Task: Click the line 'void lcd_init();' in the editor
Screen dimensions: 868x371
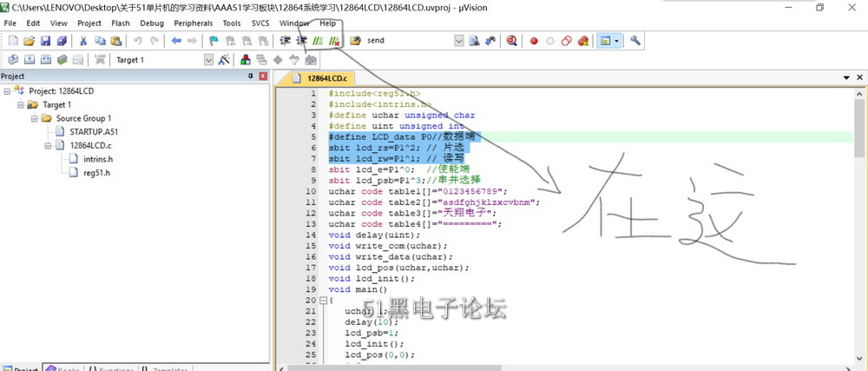Action: (x=371, y=279)
